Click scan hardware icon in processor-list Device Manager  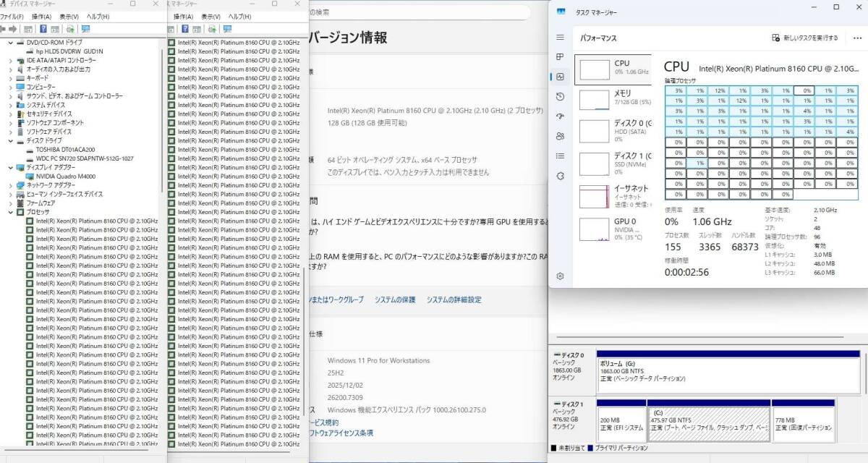pos(212,29)
